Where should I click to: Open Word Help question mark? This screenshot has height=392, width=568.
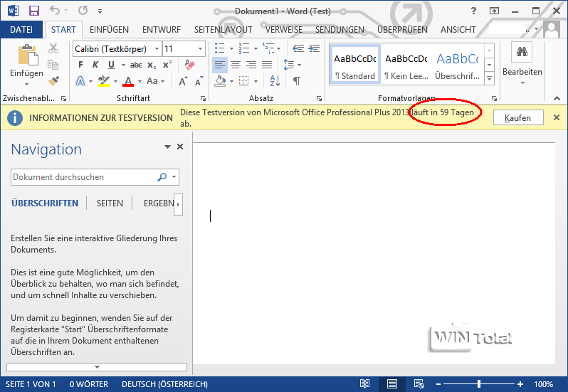[x=473, y=11]
